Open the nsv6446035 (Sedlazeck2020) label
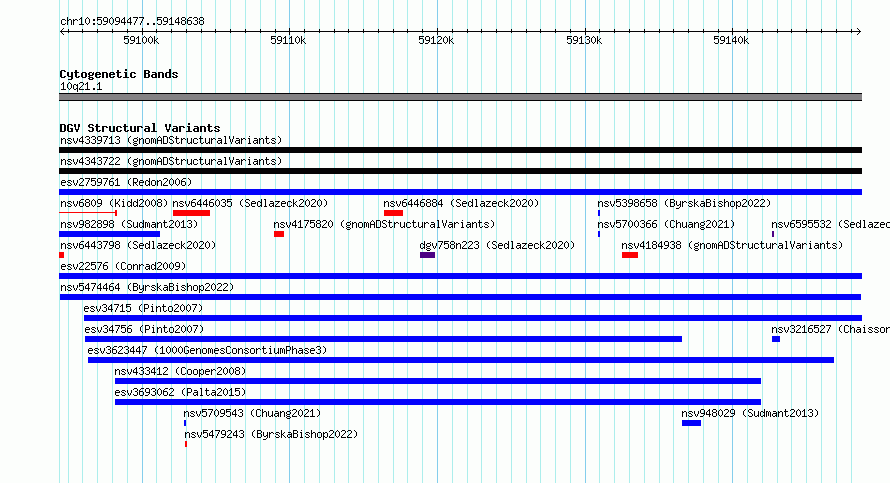Viewport: 890px width, 483px height. tap(250, 203)
